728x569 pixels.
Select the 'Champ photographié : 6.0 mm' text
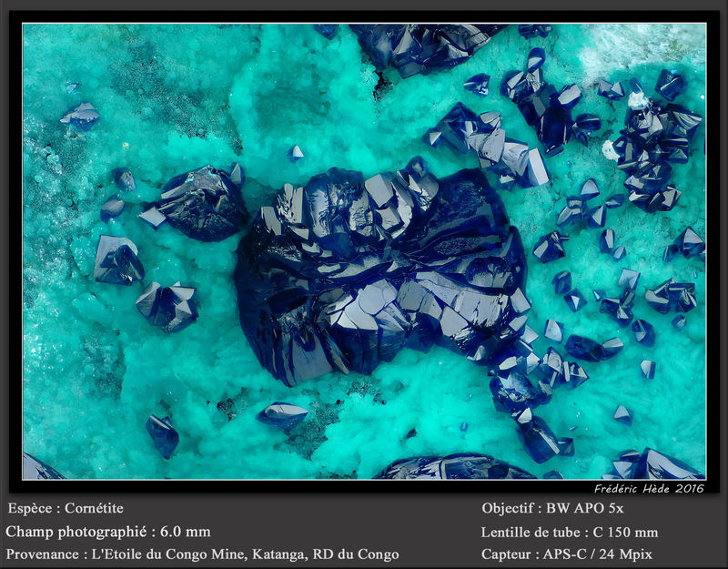click(x=108, y=532)
